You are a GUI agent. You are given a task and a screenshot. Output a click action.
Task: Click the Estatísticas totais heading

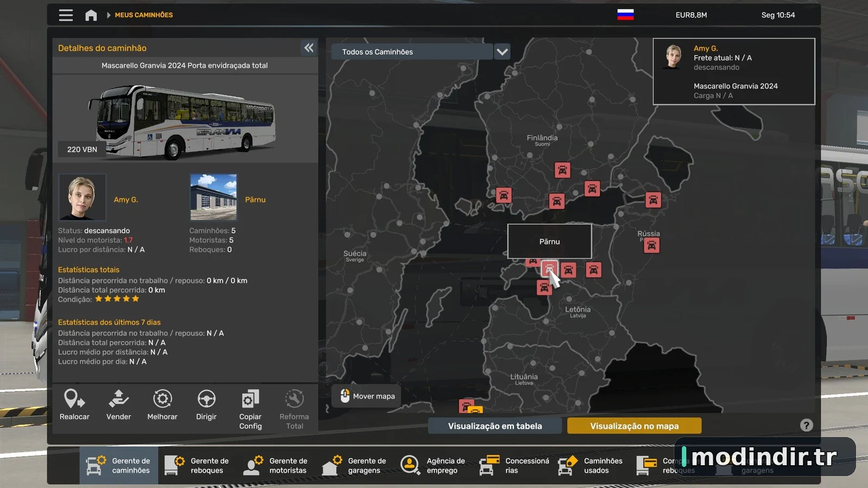[x=89, y=269]
